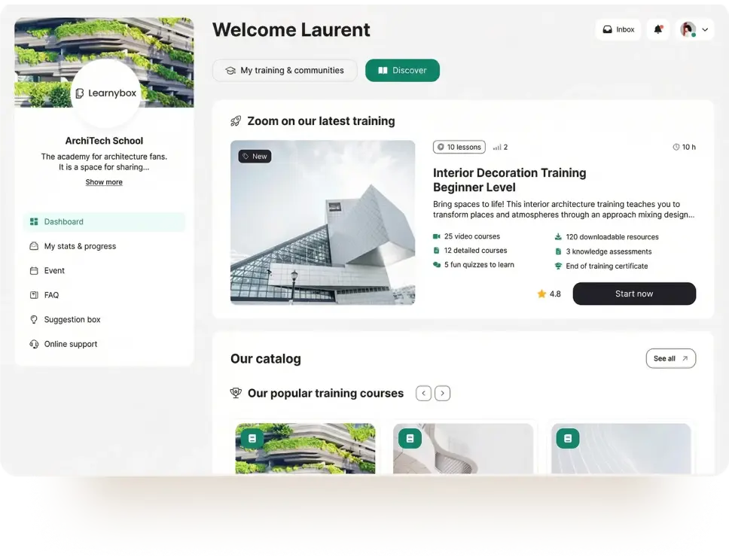Click the Show more link under ArchiTech School
729x560 pixels.
click(x=103, y=181)
